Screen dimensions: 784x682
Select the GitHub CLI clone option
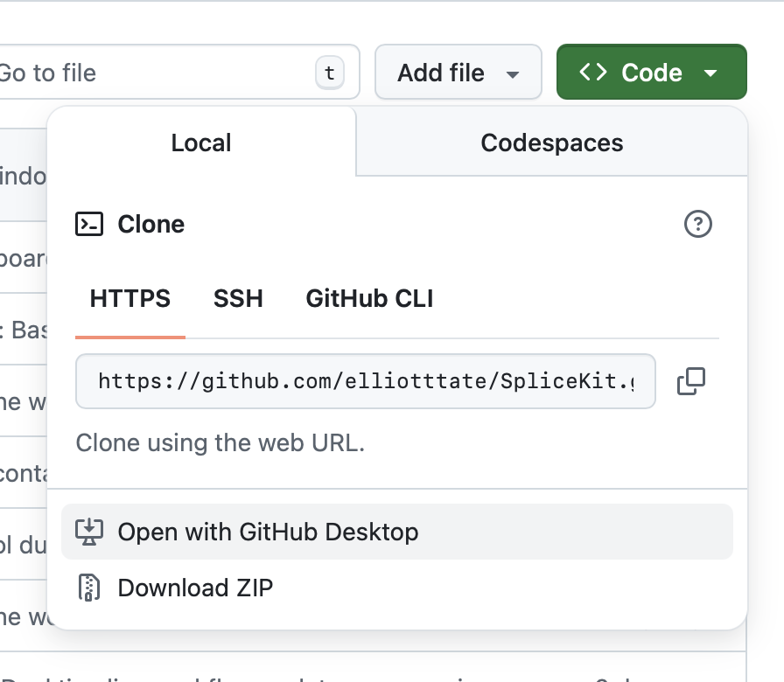(x=369, y=299)
